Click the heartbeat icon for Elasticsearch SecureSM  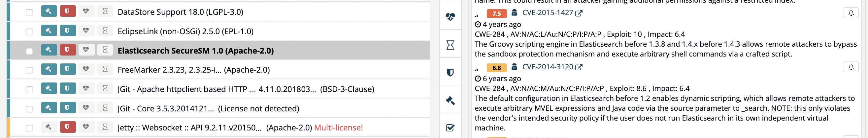point(86,50)
